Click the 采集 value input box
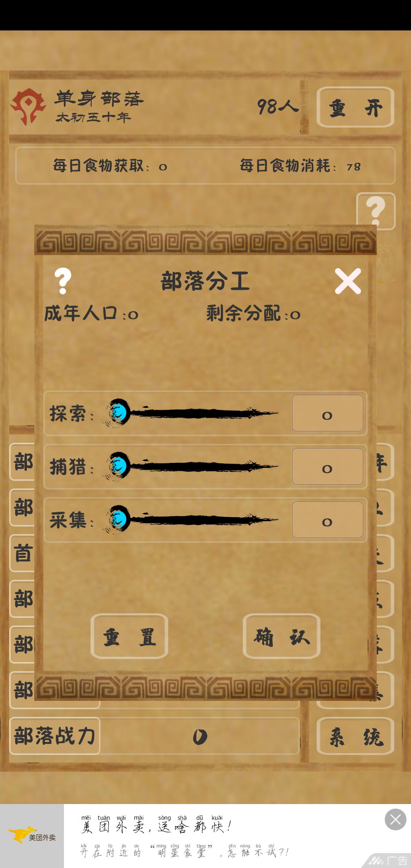411x868 pixels. point(327,520)
